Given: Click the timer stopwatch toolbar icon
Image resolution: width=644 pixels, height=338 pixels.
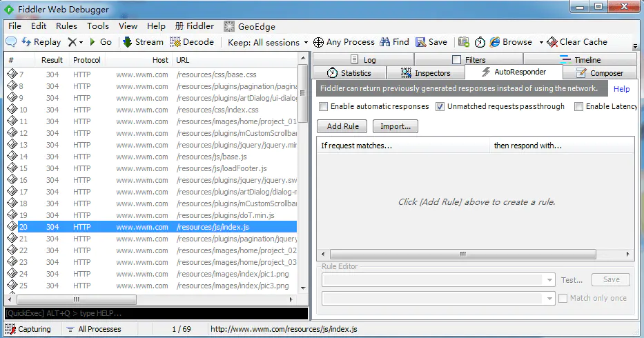Looking at the screenshot, I should pyautogui.click(x=480, y=42).
